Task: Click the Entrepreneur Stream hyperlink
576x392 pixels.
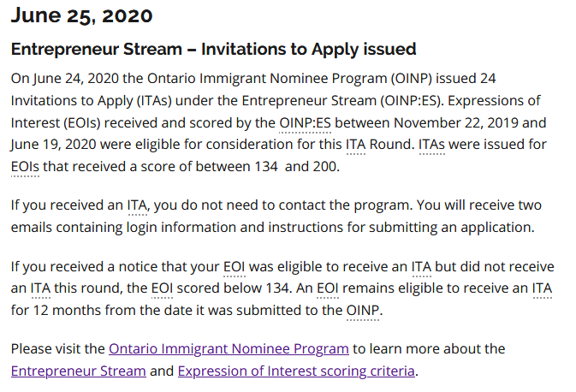Action: pos(79,371)
